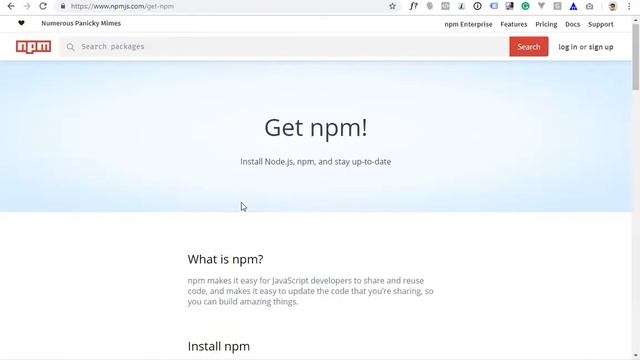The image size is (640, 360).
Task: Open the f? font extension icon
Action: click(x=413, y=6)
